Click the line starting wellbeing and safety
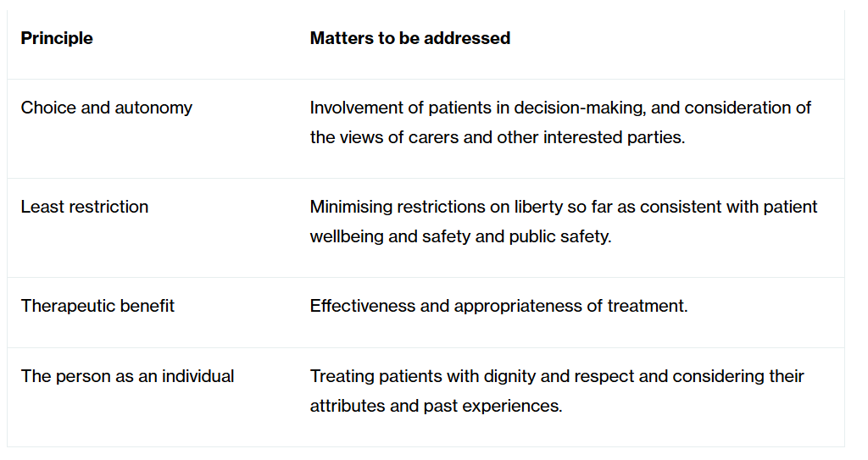Screen dimensions: 868x460 point(459,236)
